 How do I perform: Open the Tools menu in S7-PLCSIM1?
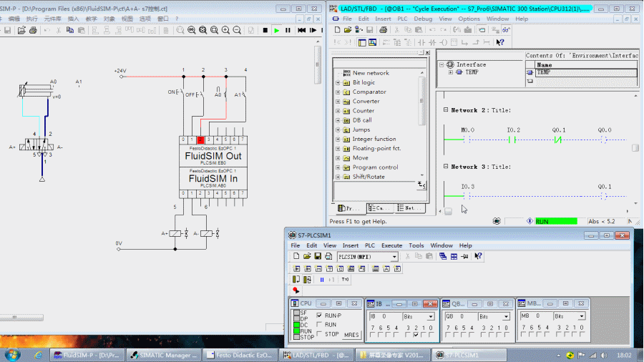pyautogui.click(x=416, y=245)
